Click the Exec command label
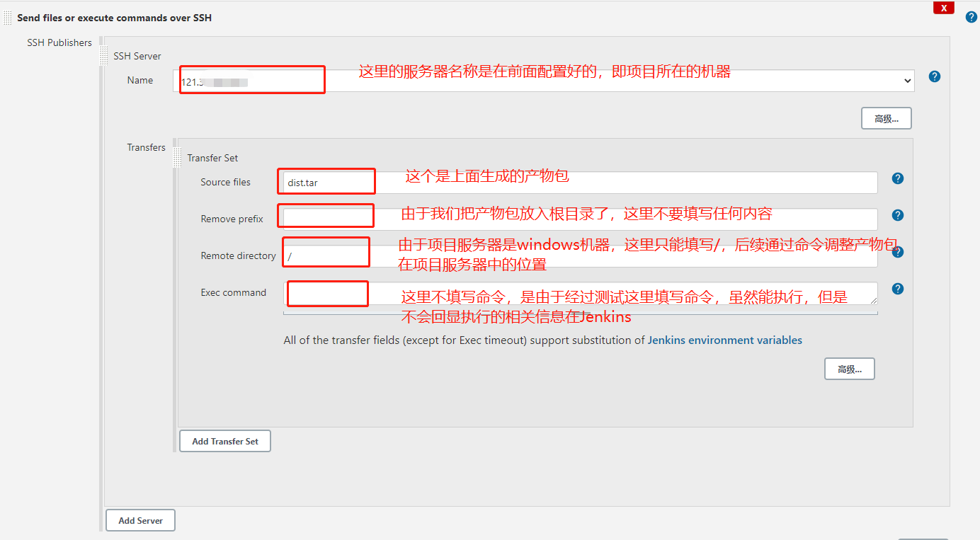 pyautogui.click(x=234, y=292)
